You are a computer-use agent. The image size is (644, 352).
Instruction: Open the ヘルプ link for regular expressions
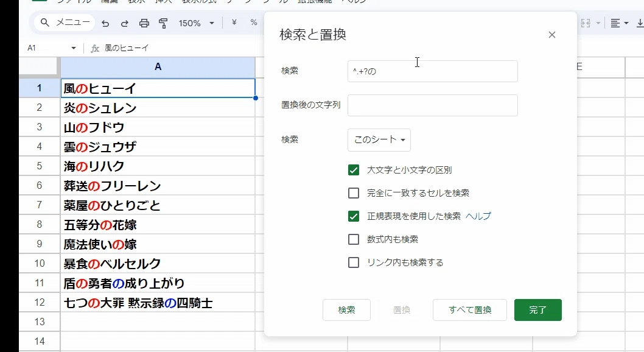[x=478, y=216]
